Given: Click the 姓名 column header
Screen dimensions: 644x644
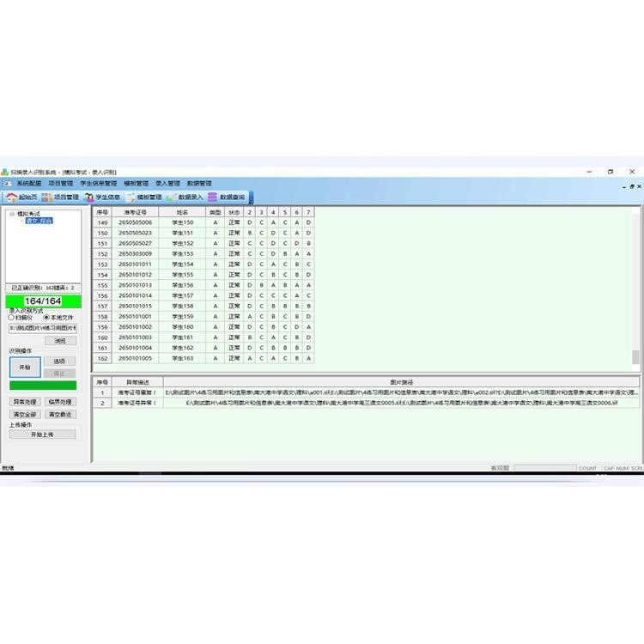Looking at the screenshot, I should tap(182, 212).
